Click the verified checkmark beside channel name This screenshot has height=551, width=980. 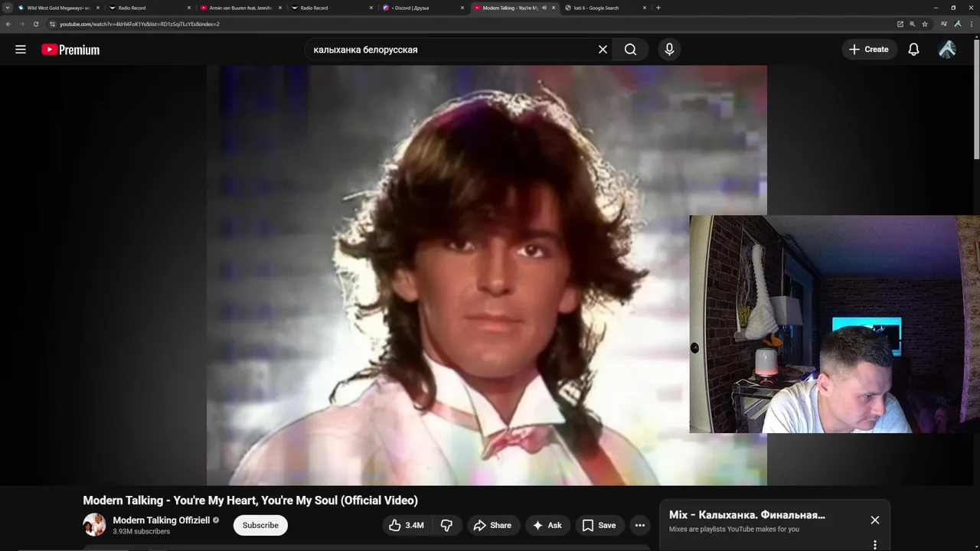[x=216, y=520]
